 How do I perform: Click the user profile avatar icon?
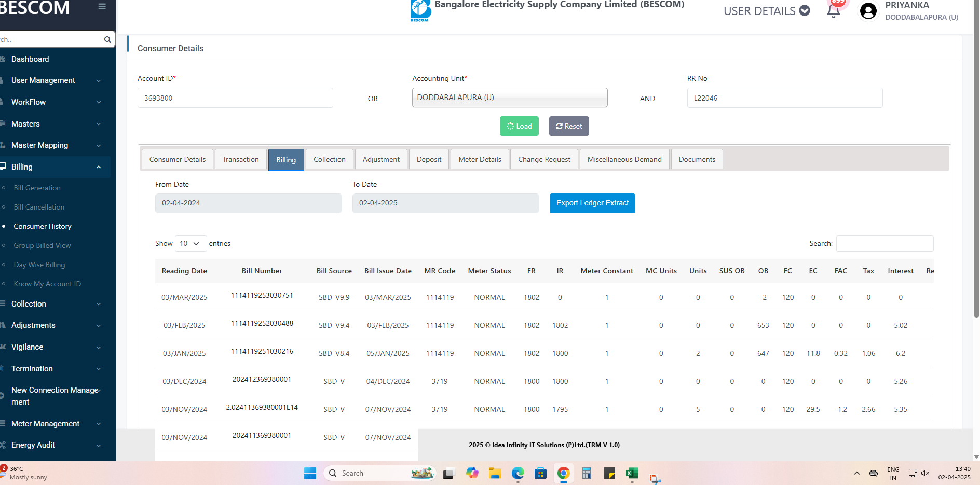coord(868,11)
